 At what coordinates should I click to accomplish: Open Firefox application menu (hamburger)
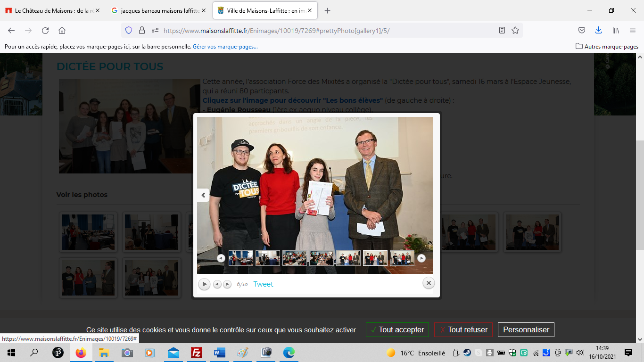pyautogui.click(x=633, y=30)
